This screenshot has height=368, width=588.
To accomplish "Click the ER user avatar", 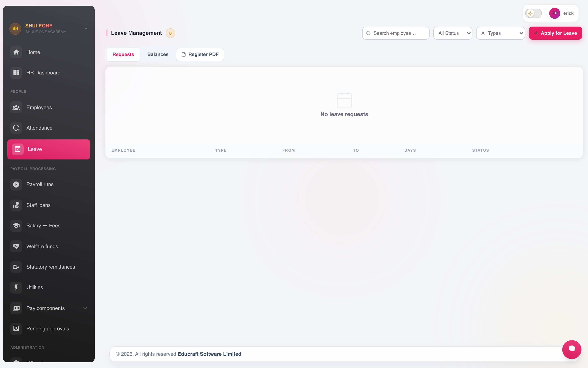I will point(555,13).
